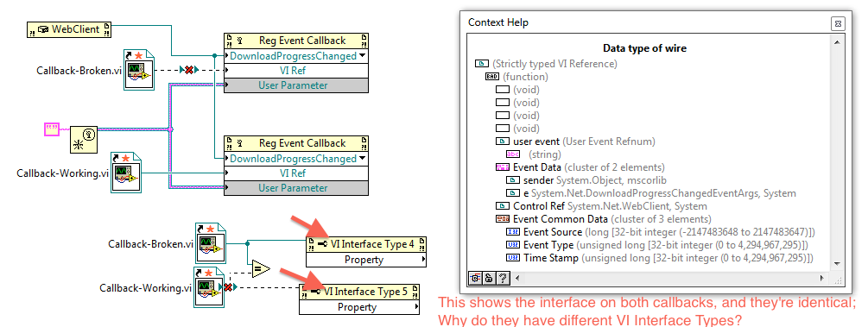Viewport: 868px width, 327px height.
Task: Click left arrow of Context Help horizontal scrollbar
Action: coord(516,279)
